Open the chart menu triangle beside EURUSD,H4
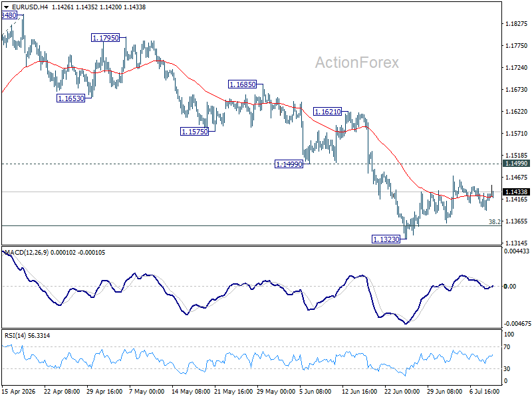 [7, 7]
